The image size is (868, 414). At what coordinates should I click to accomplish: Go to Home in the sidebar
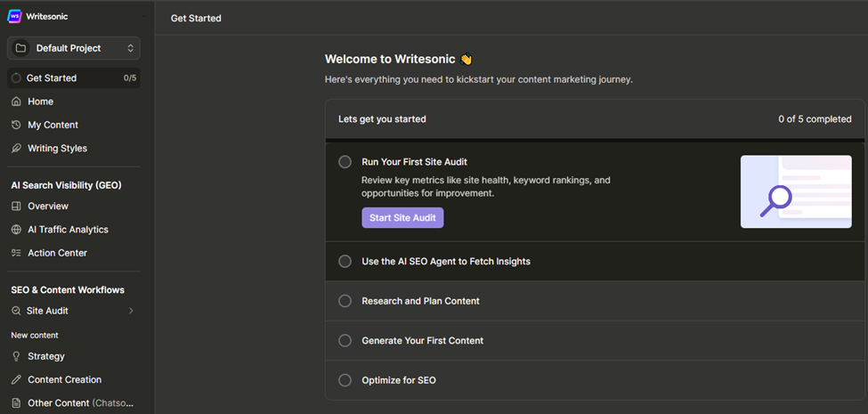74,101
